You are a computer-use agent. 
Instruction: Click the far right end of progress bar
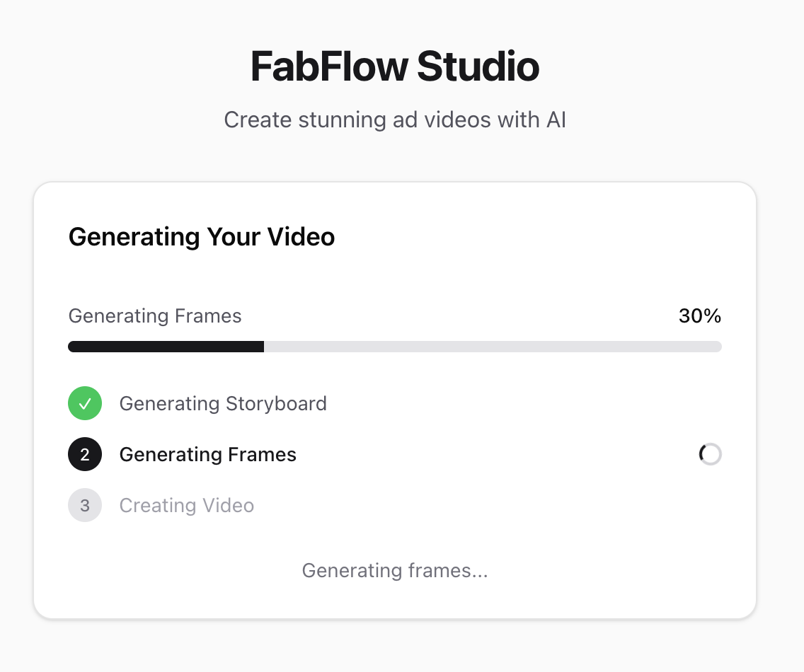tap(718, 347)
